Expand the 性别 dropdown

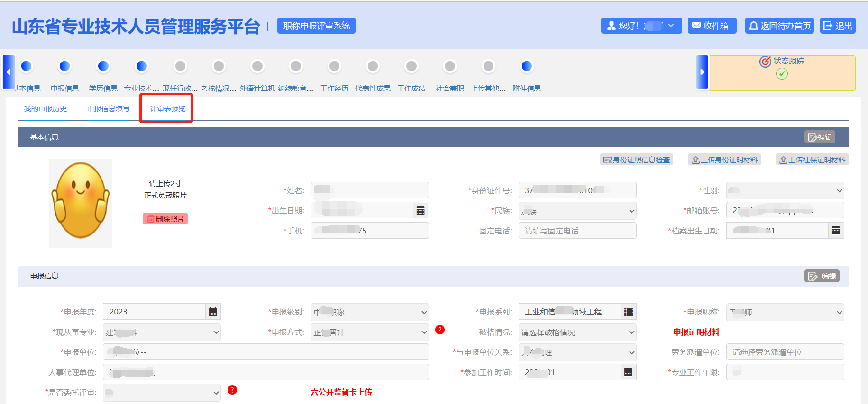point(785,191)
